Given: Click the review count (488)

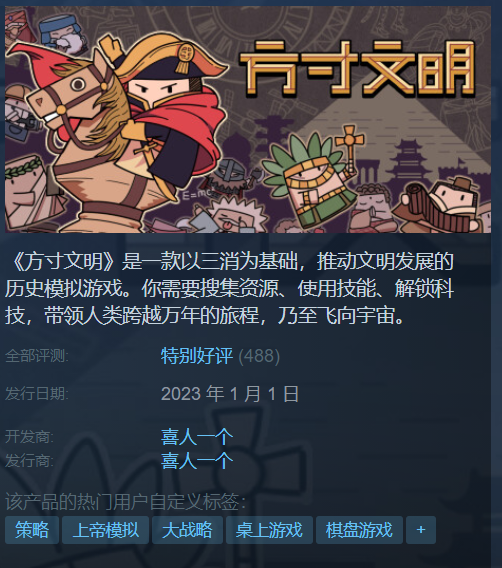Looking at the screenshot, I should 259,356.
